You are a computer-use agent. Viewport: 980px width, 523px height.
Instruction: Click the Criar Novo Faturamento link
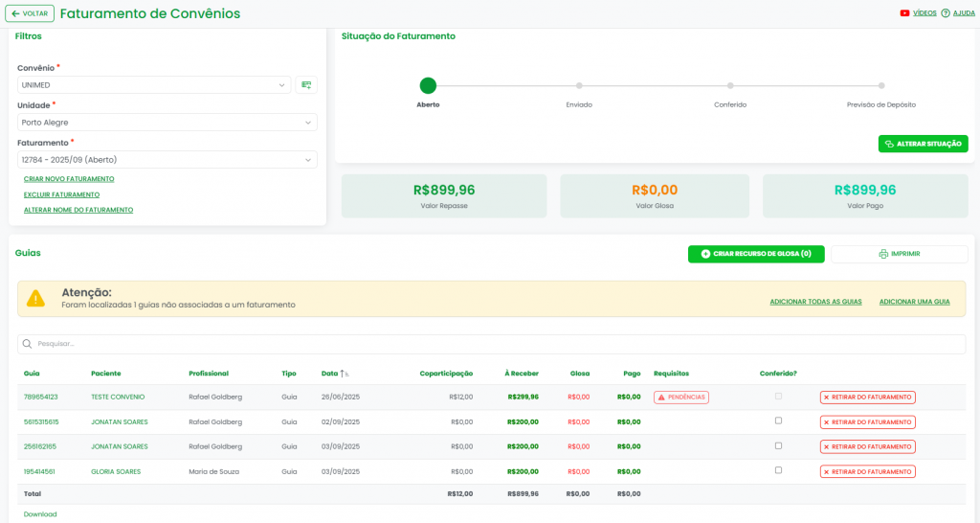point(69,179)
